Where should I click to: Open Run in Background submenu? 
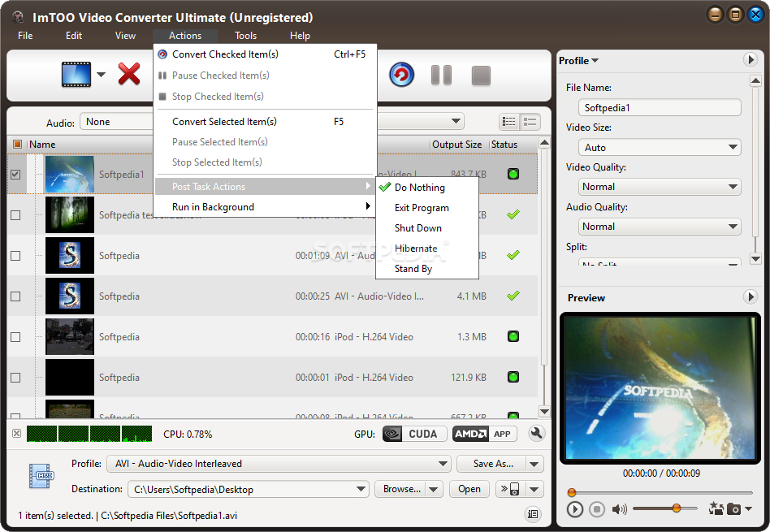[265, 207]
